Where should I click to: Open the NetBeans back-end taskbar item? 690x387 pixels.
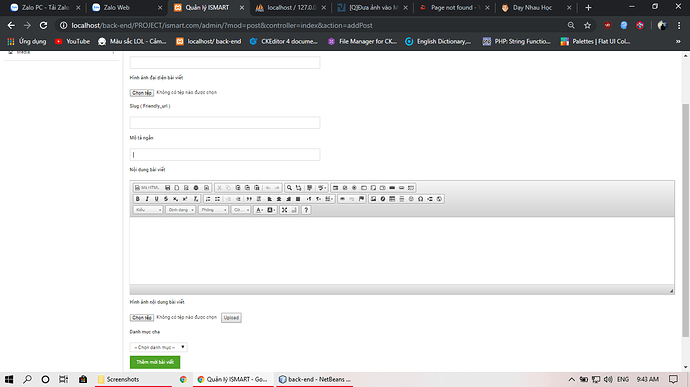pos(315,379)
